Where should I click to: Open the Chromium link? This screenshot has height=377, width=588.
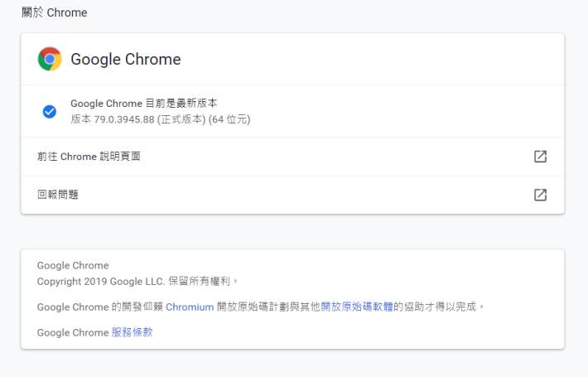point(190,307)
